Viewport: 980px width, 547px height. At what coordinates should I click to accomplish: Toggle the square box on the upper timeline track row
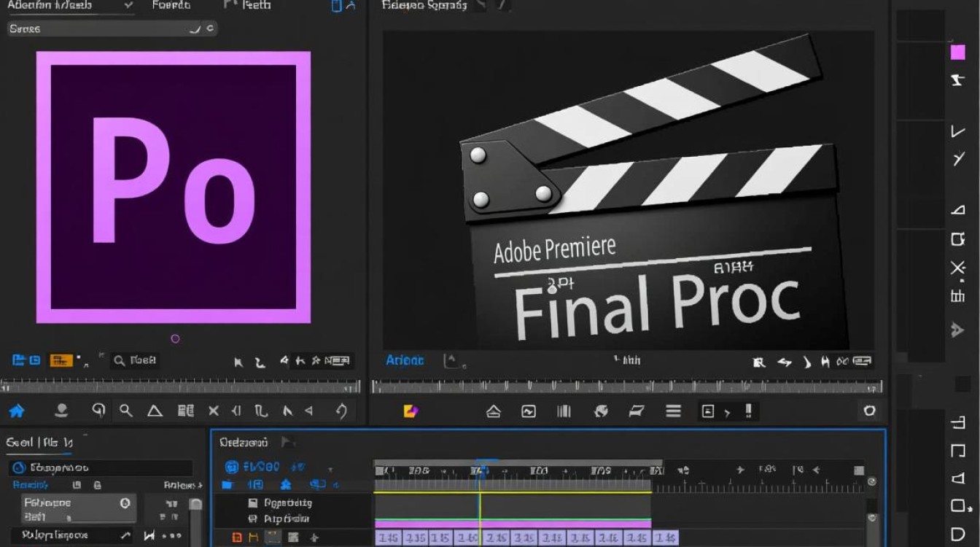click(253, 503)
